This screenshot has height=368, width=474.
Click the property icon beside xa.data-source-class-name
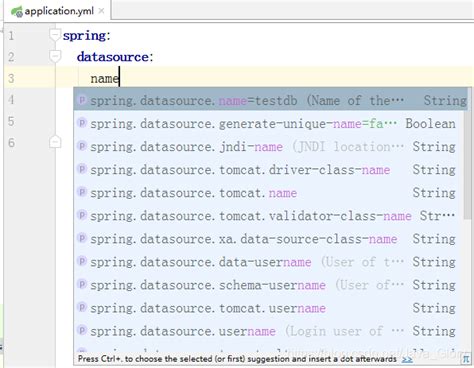[82, 238]
